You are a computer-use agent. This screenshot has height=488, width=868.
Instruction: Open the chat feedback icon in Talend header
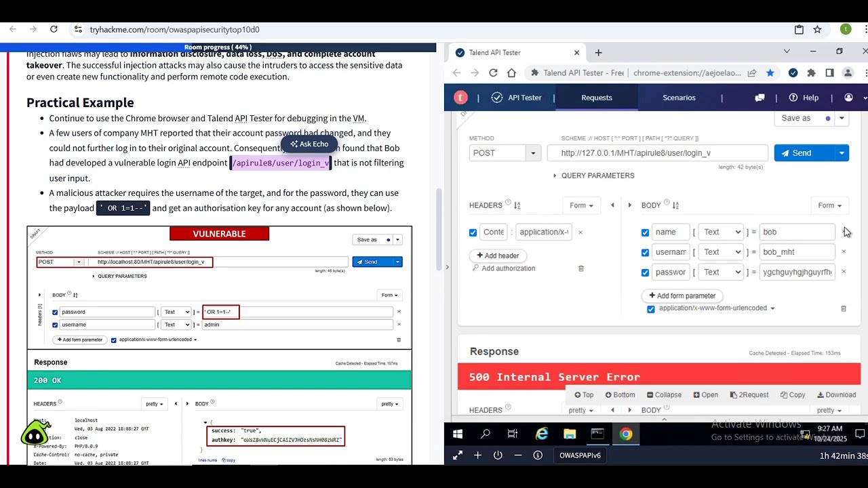(x=759, y=98)
